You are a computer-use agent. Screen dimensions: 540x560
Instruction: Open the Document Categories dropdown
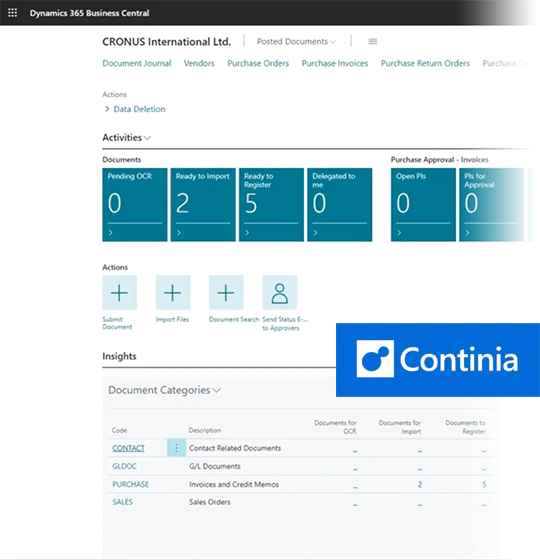pyautogui.click(x=164, y=390)
